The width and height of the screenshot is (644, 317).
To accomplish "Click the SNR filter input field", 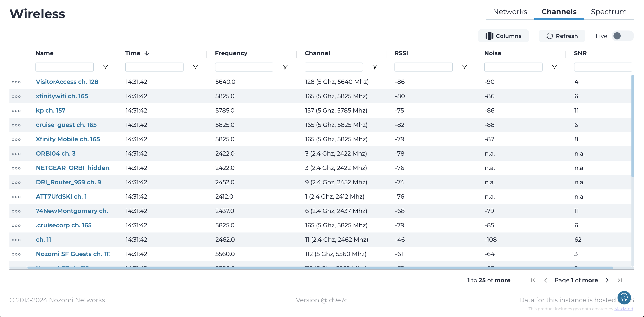I will tap(603, 67).
